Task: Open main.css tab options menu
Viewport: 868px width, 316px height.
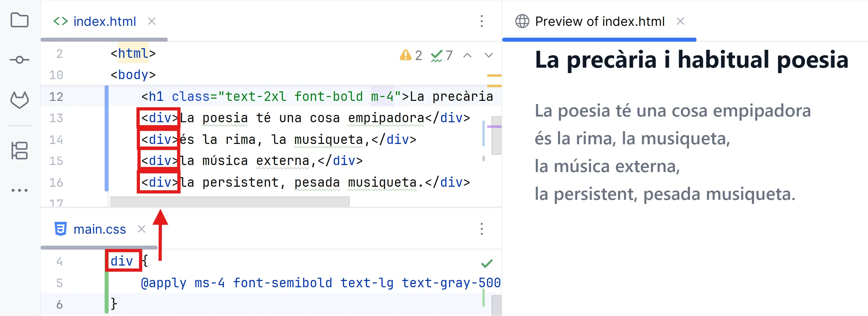Action: [x=481, y=229]
